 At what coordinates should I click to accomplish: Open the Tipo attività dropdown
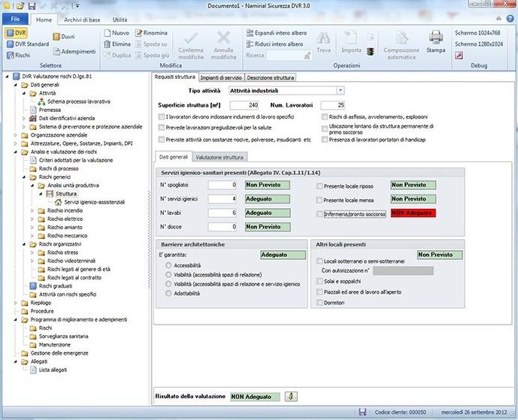tap(339, 91)
